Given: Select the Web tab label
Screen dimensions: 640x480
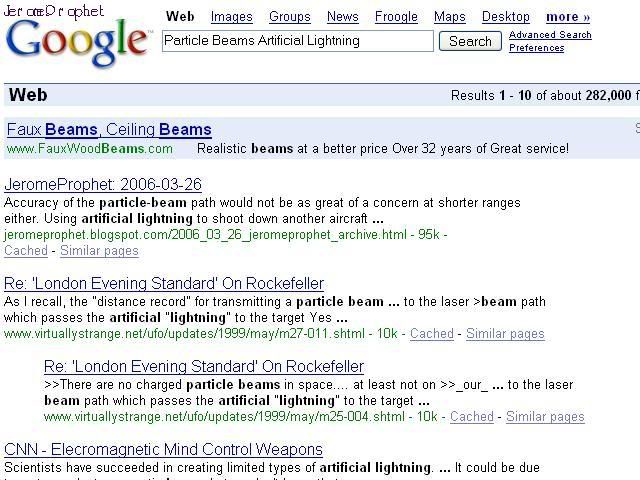Looking at the screenshot, I should 180,17.
